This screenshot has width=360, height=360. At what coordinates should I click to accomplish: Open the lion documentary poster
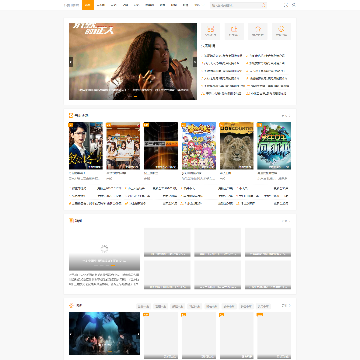[237, 146]
